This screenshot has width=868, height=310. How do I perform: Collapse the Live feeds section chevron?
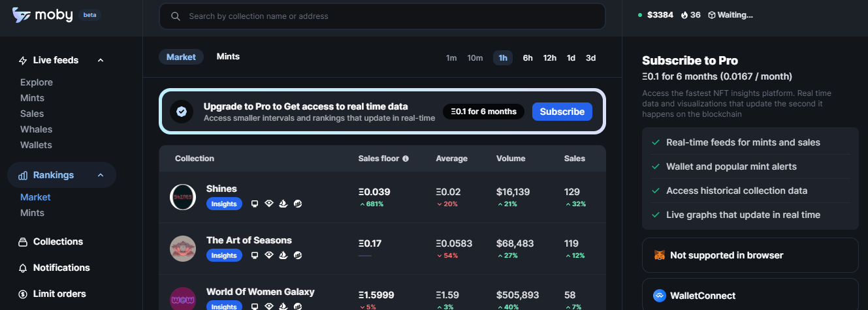(x=101, y=61)
